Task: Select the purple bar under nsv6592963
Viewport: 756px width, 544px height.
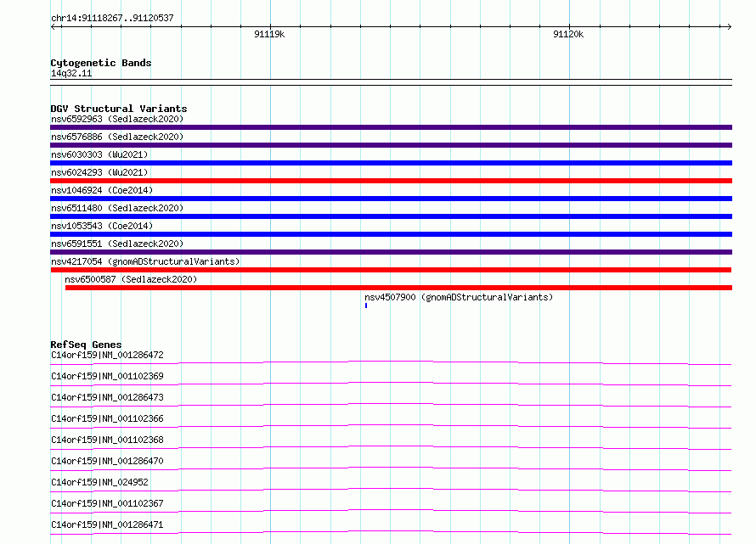Action: click(x=391, y=127)
